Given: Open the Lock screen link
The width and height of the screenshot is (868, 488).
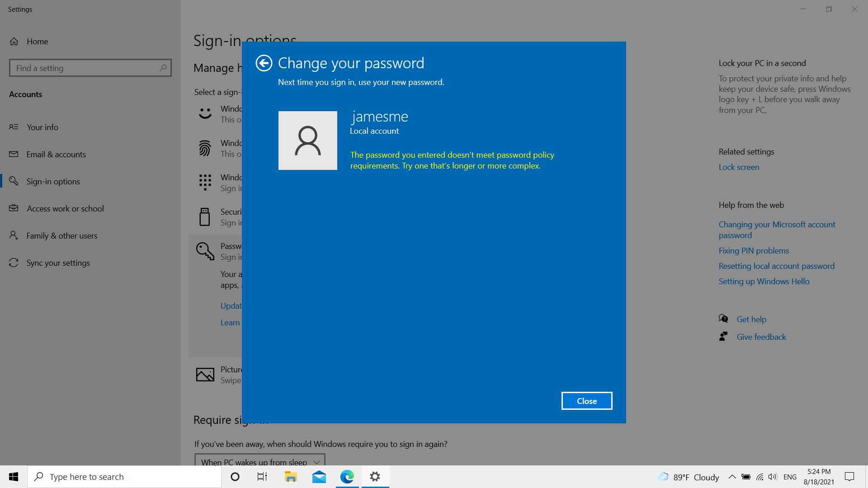Looking at the screenshot, I should point(739,167).
